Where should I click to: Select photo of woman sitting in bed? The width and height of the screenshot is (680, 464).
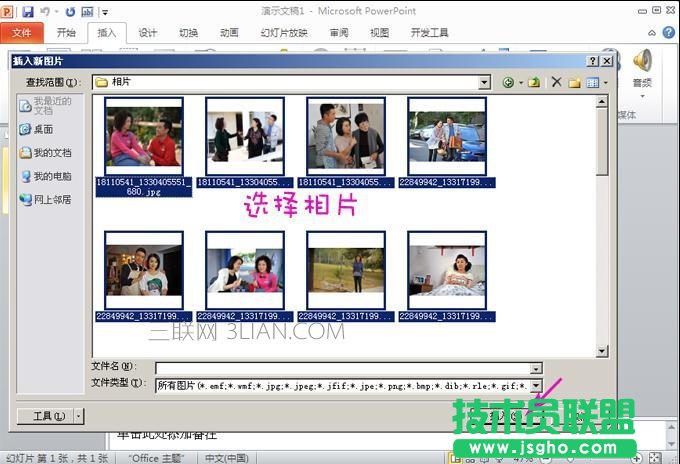(447, 270)
